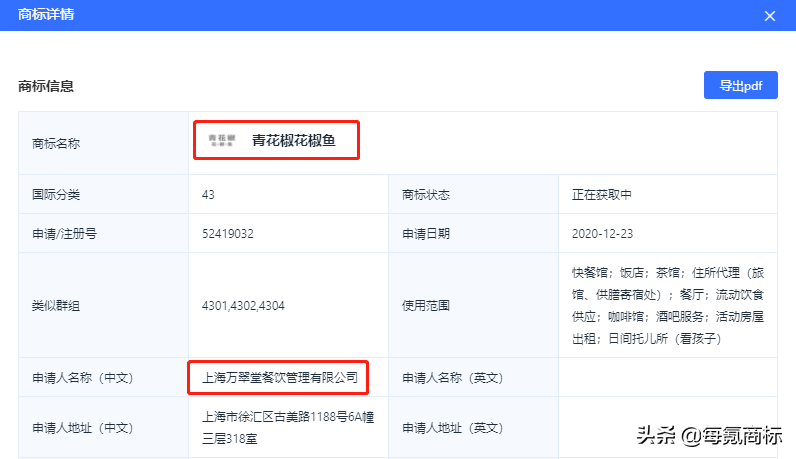This screenshot has height=459, width=796.
Task: Select the application date 2020-12-23
Action: [x=603, y=234]
